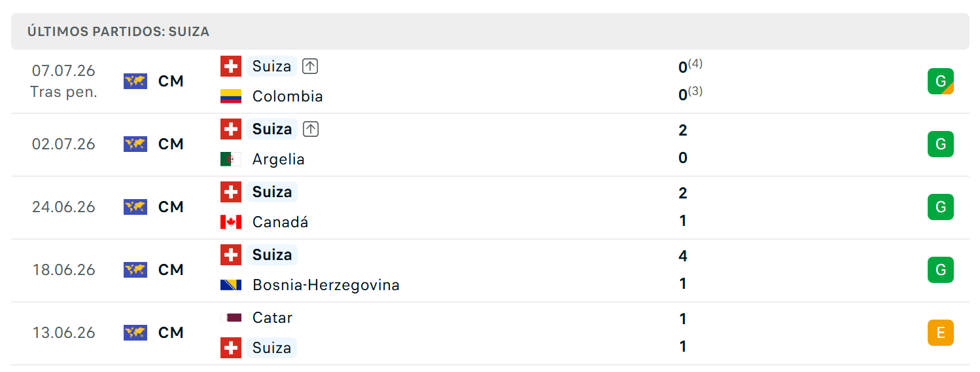
Task: Open the Bosnia-Herzegovina team link
Action: 326,285
